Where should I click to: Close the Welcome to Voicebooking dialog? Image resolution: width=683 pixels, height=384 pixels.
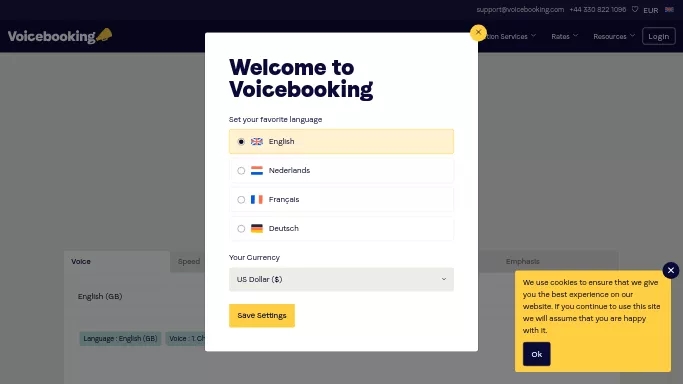pyautogui.click(x=478, y=32)
